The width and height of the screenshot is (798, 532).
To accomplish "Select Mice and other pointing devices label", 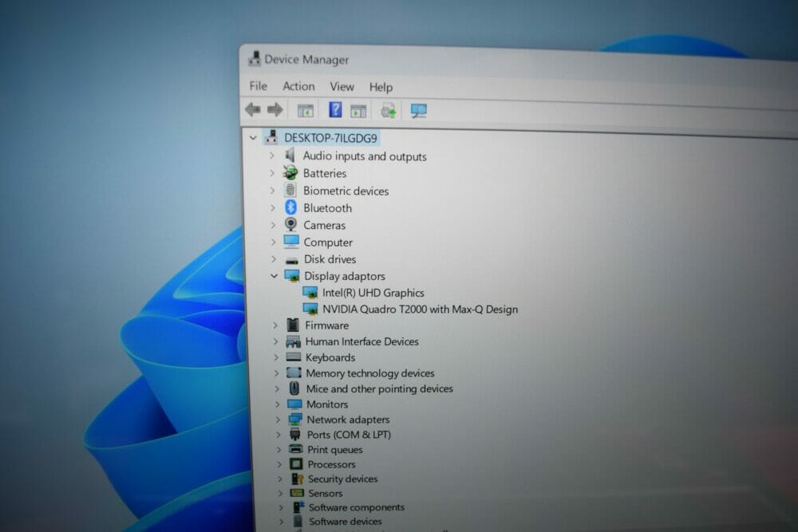I will (379, 389).
